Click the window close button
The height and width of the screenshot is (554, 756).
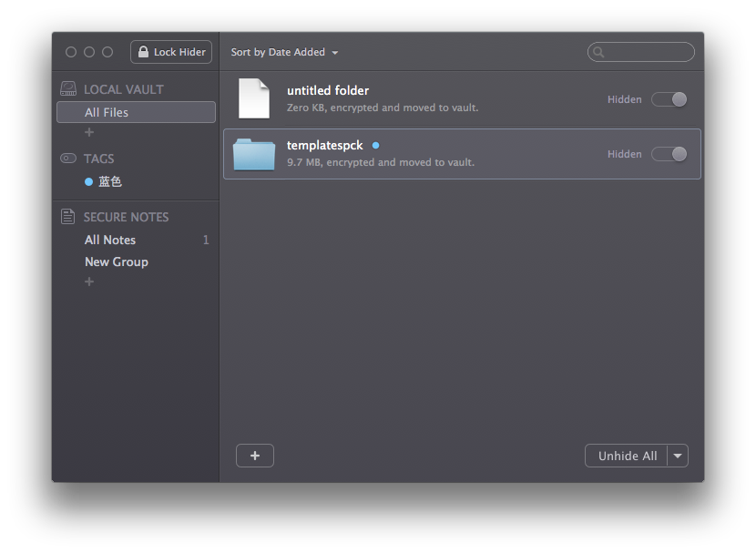71,52
